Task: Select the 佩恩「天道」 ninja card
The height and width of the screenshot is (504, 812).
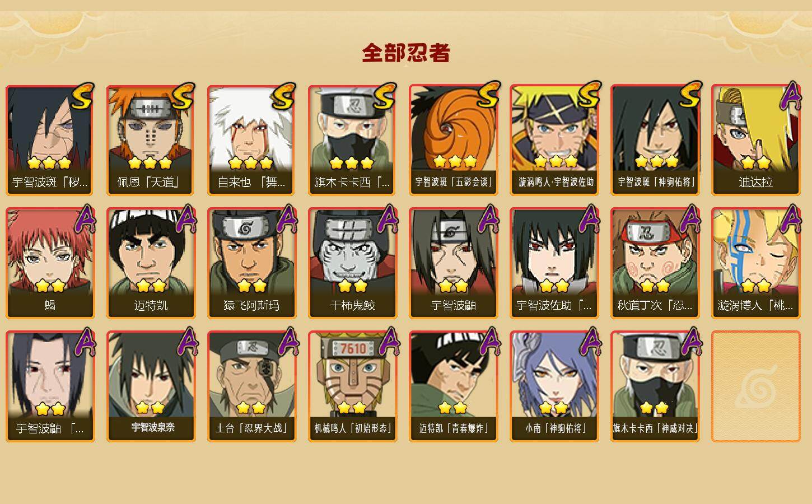Action: (151, 140)
